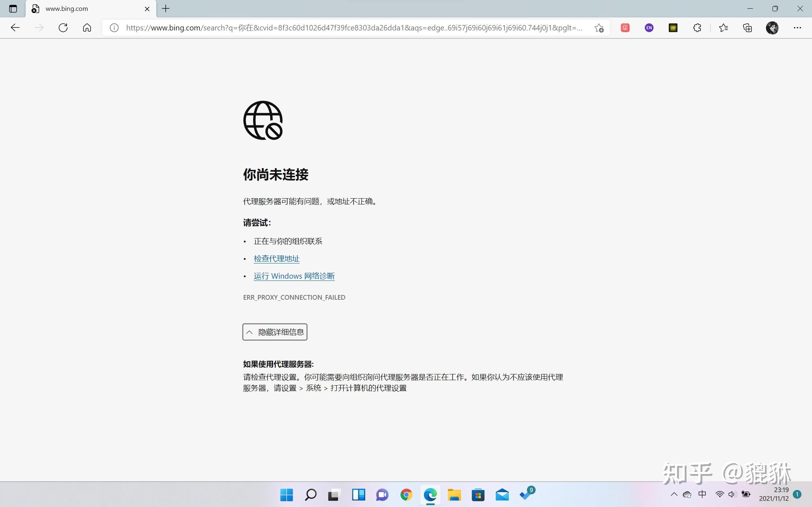Screen dimensions: 812x507
Task: Open the tab actions menu top-left
Action: (x=13, y=9)
